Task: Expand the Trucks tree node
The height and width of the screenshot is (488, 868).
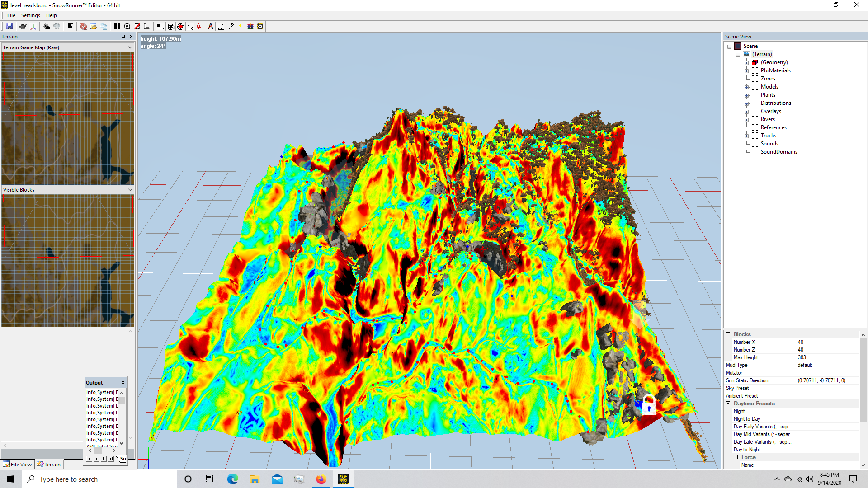Action: (746, 136)
